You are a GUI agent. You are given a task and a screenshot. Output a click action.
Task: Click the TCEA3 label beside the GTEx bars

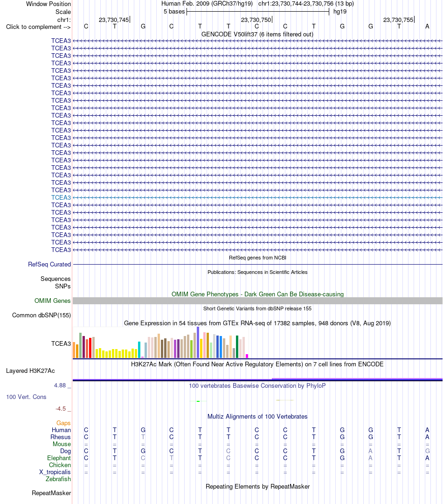[61, 343]
